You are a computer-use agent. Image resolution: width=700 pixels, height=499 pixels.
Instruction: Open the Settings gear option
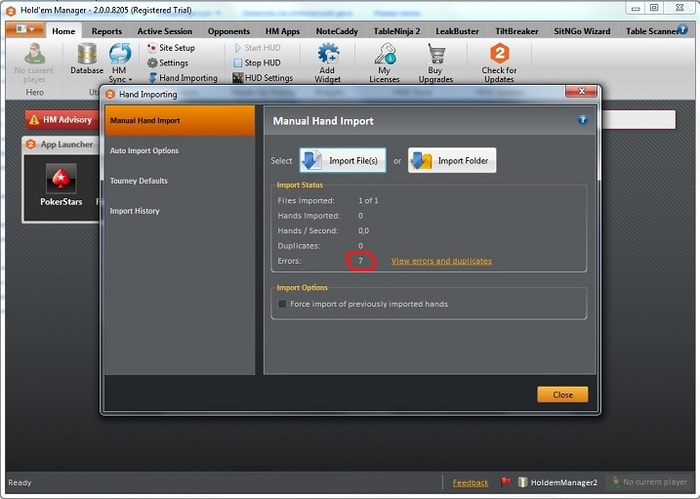point(168,63)
